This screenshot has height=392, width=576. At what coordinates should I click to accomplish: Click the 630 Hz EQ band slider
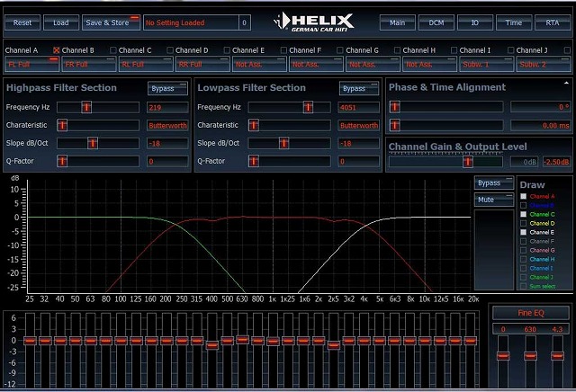point(242,340)
